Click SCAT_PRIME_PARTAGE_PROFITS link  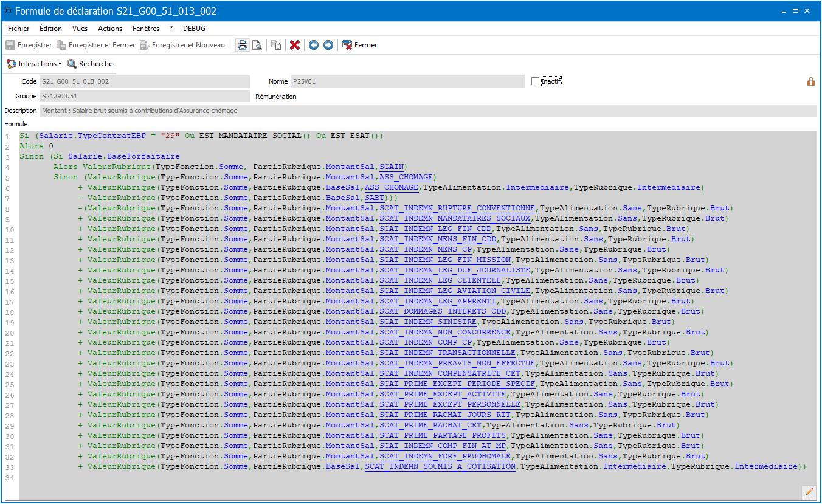tap(443, 435)
